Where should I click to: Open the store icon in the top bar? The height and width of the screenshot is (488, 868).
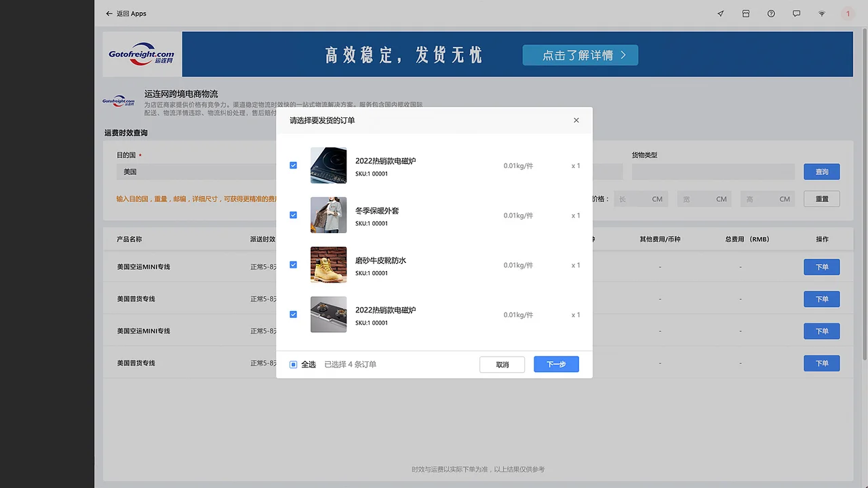[746, 14]
